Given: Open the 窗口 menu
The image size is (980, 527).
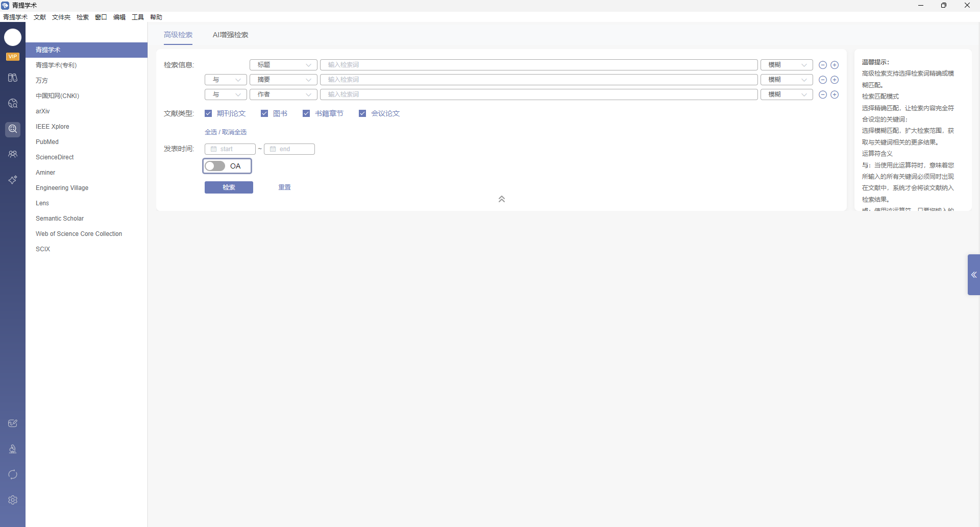Looking at the screenshot, I should [x=101, y=17].
